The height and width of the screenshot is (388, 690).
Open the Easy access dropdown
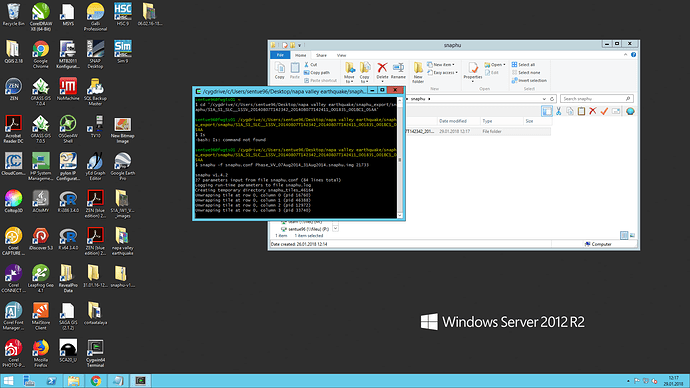pos(443,73)
